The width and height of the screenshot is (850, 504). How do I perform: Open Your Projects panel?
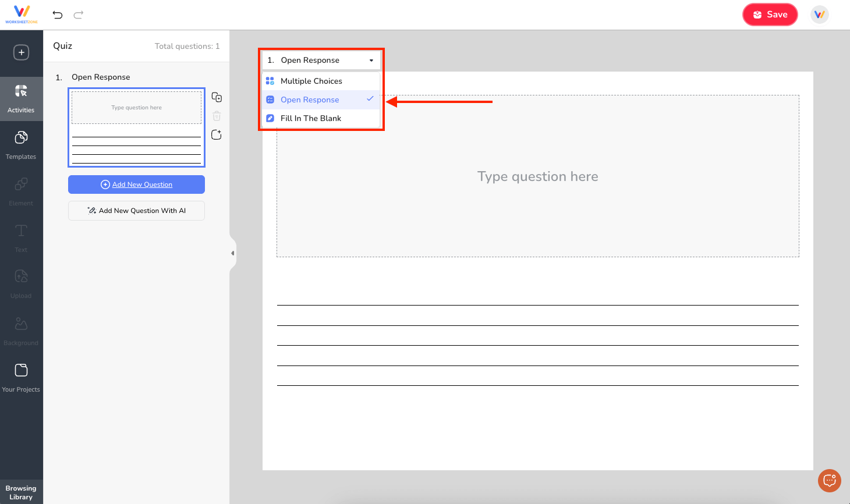pos(22,376)
